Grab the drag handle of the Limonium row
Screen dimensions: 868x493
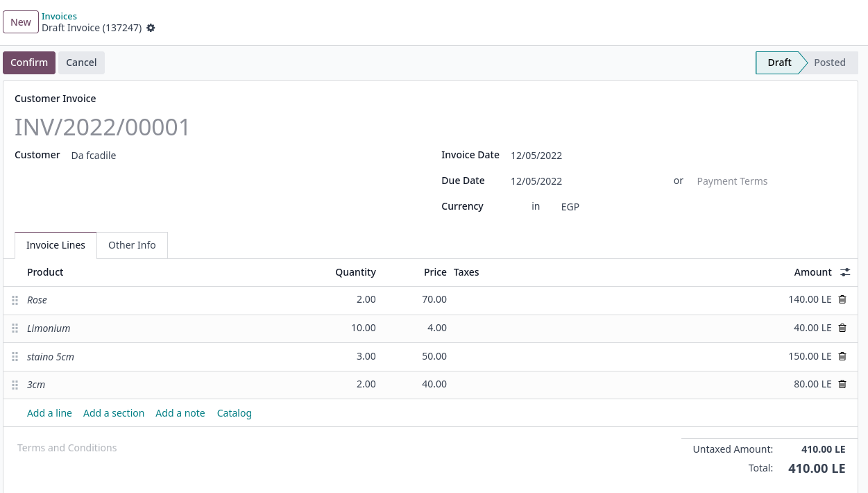tap(15, 328)
